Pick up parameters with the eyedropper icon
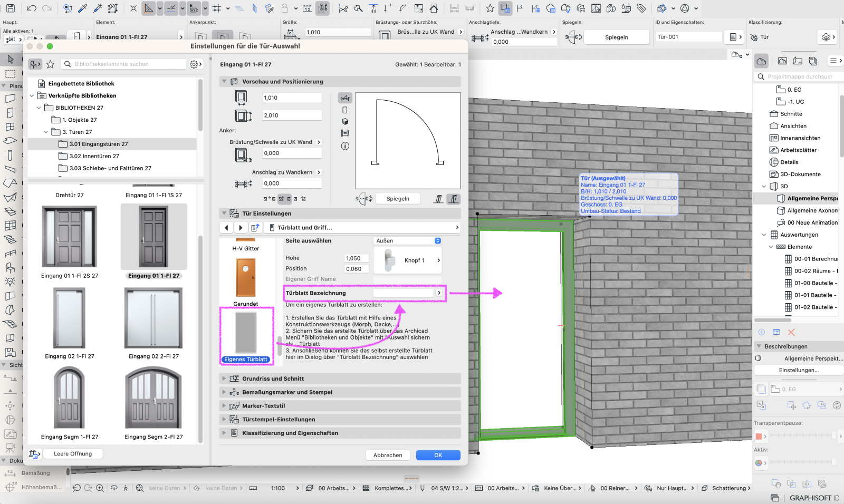 tap(83, 8)
